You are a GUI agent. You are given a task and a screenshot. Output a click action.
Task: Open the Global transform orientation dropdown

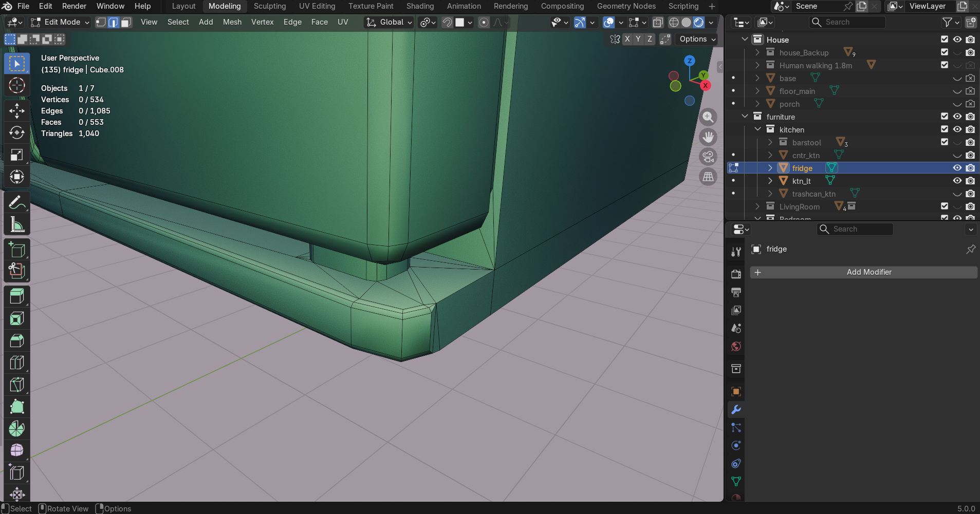point(390,22)
